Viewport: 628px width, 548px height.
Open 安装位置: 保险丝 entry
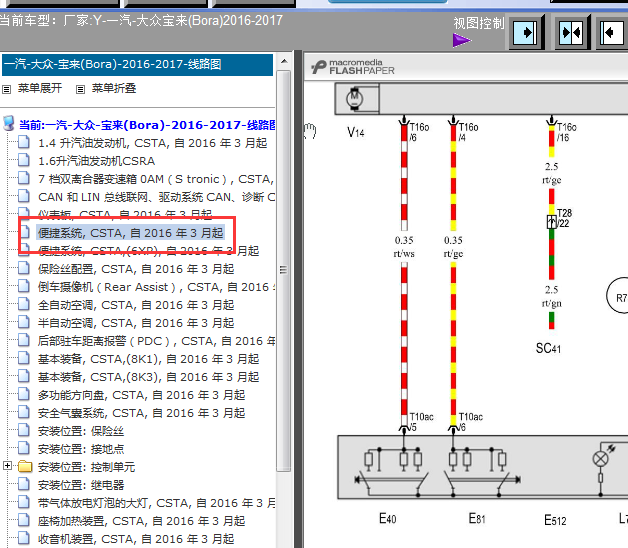coord(81,431)
